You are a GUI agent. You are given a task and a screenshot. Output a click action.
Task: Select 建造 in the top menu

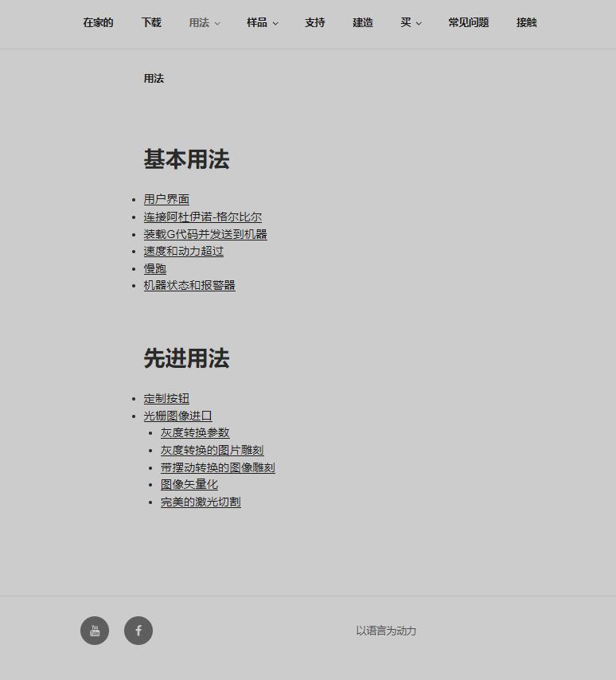[x=363, y=22]
